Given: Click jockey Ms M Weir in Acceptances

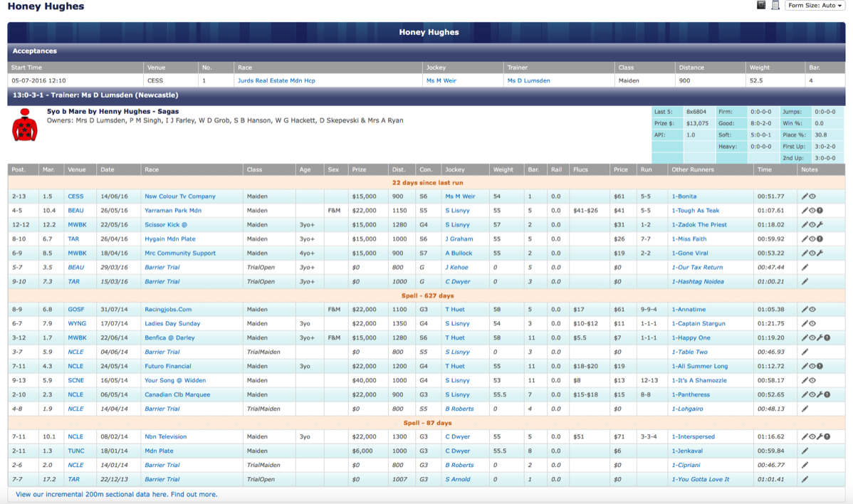Looking at the screenshot, I should tap(441, 81).
